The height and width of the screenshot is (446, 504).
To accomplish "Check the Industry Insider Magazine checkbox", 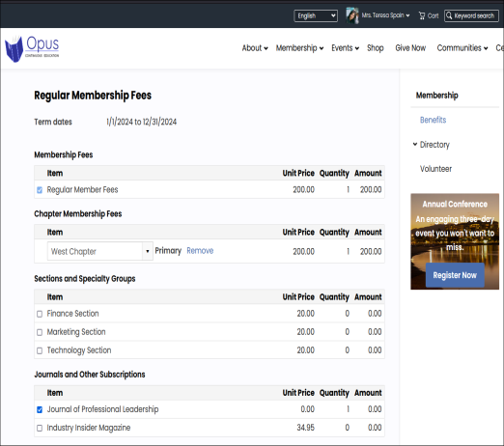I will [40, 428].
